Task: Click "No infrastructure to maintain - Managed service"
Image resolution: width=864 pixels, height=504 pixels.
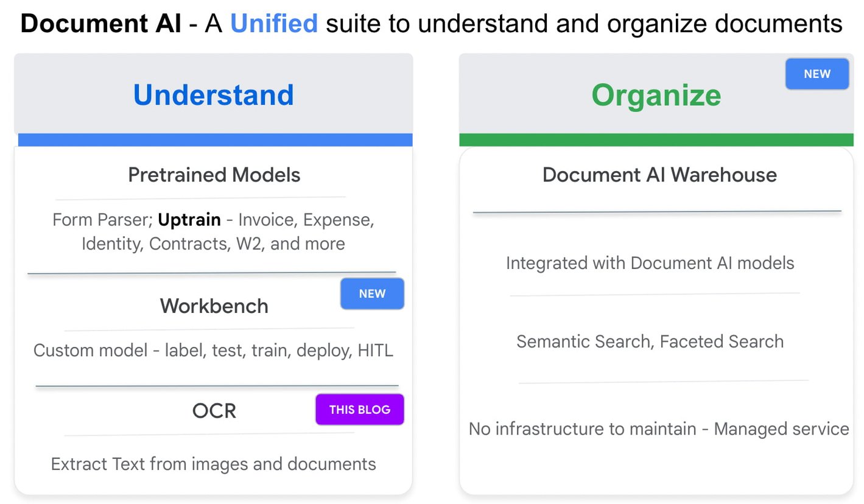Action: click(x=658, y=429)
